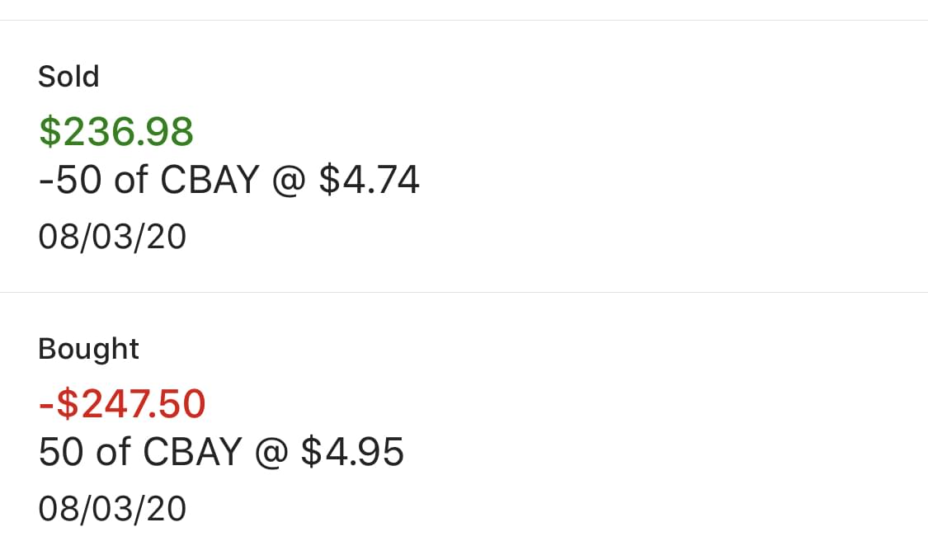Click the $4.95 purchase price
928x560 pixels.
pos(352,452)
